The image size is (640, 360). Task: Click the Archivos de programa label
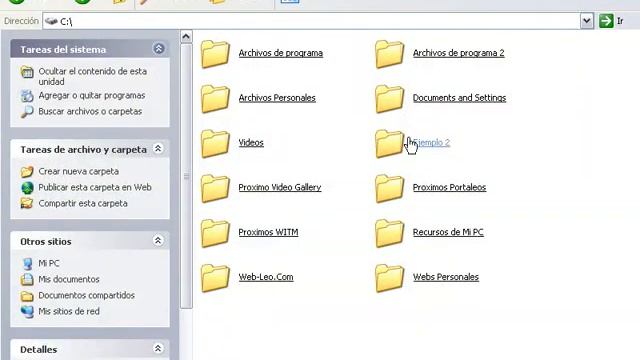point(281,53)
